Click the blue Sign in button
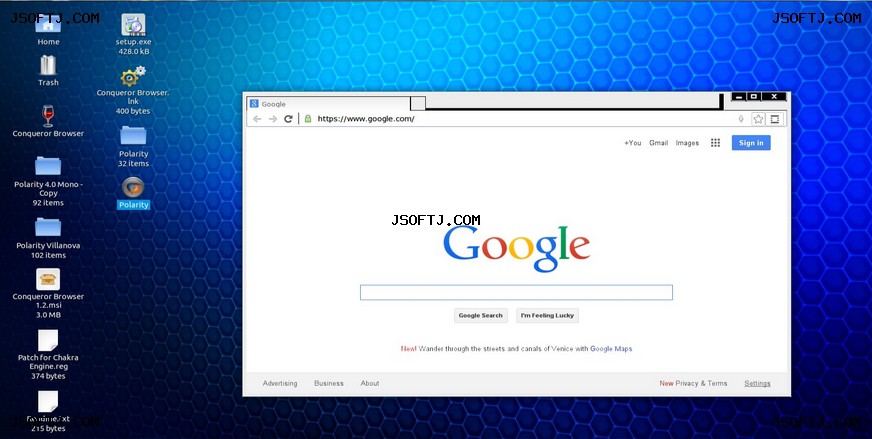The height and width of the screenshot is (439, 872). pos(751,143)
